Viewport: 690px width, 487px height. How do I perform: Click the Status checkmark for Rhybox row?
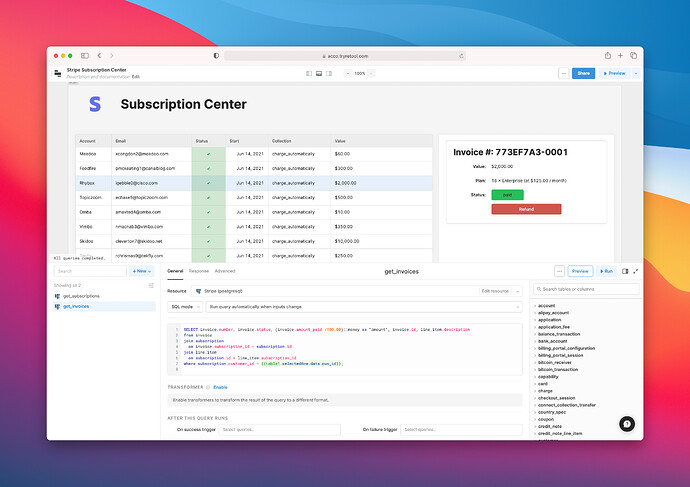click(208, 183)
